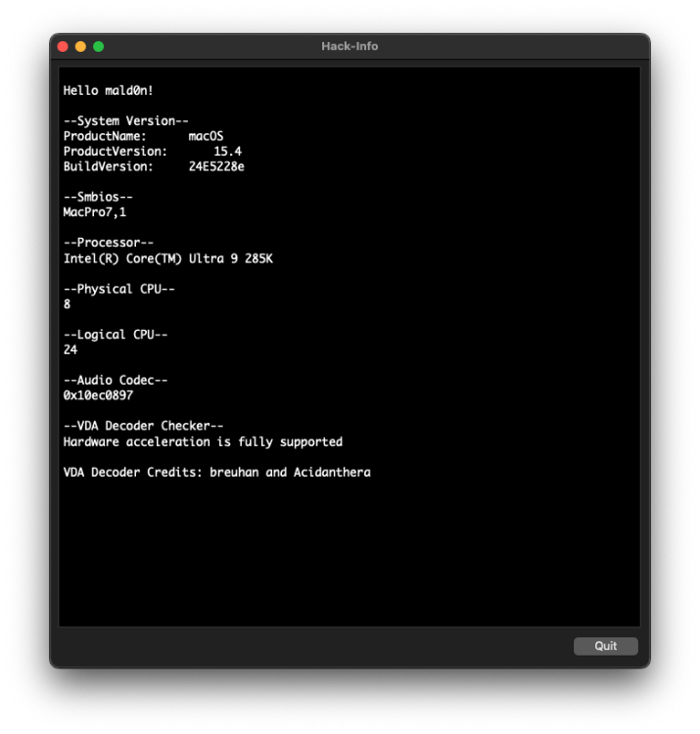The width and height of the screenshot is (700, 734).
Task: Click the 'Hello mald0n!' greeting line
Action: click(x=108, y=90)
